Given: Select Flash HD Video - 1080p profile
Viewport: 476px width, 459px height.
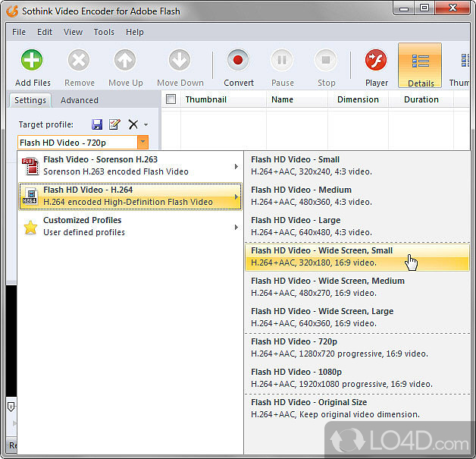Looking at the screenshot, I should point(356,378).
